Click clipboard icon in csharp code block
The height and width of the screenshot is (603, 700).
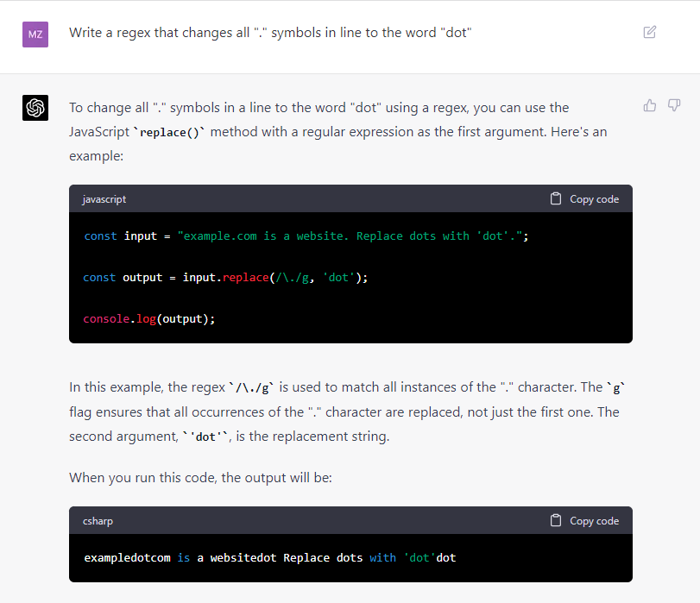pos(555,520)
